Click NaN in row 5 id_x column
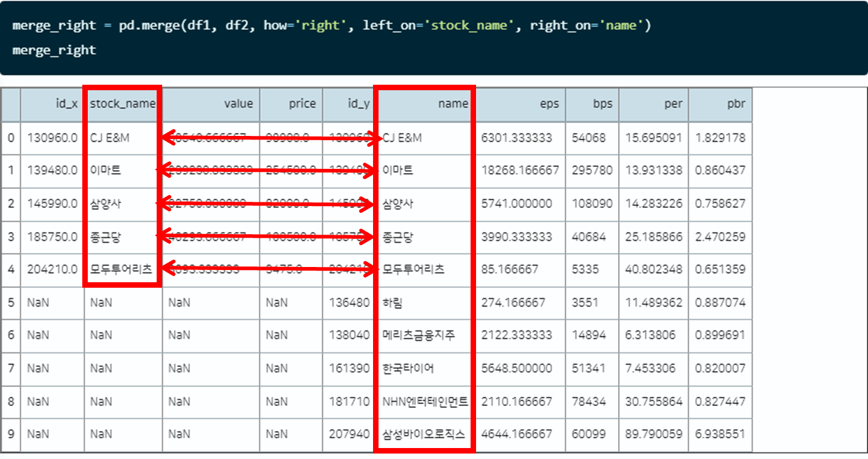 pos(37,302)
